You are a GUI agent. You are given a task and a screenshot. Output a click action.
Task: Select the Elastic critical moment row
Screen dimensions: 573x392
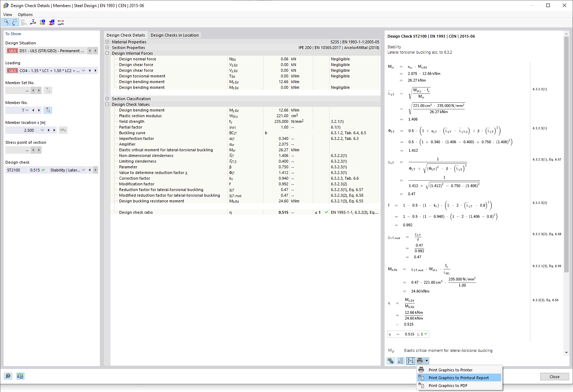[x=245, y=150]
